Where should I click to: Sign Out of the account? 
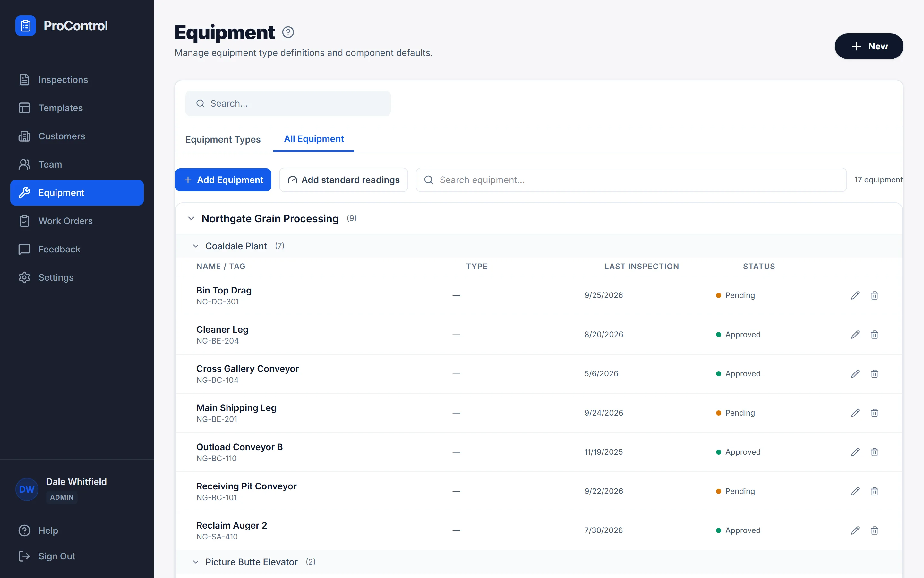pos(77,556)
